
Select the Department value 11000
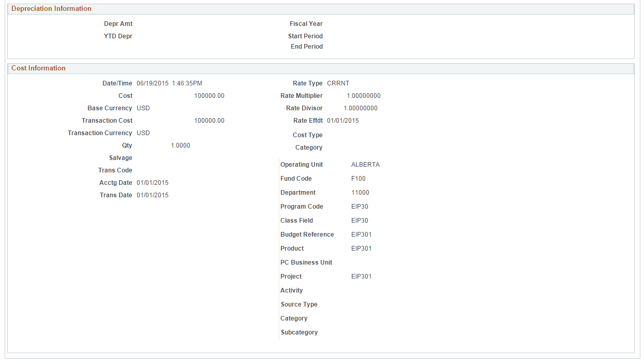click(359, 192)
